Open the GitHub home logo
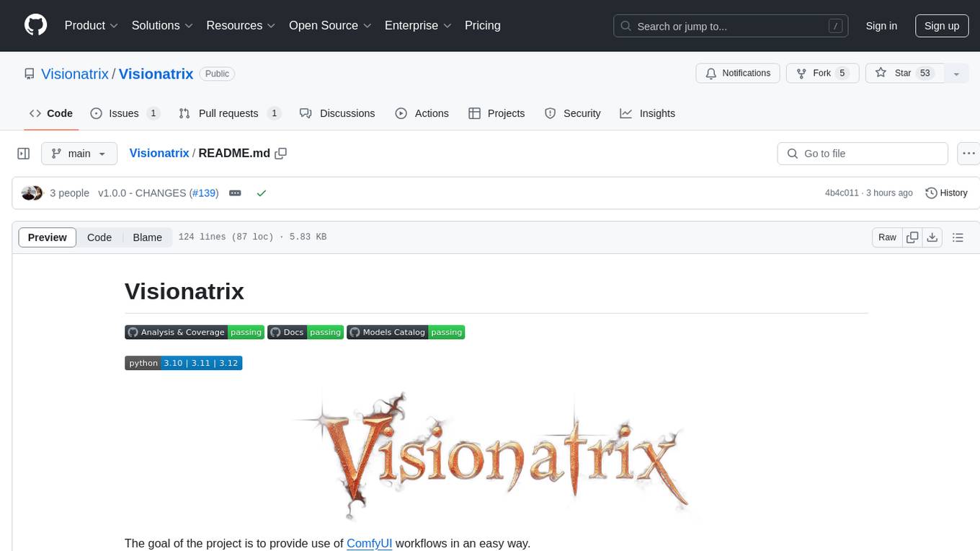The height and width of the screenshot is (551, 980). [35, 25]
